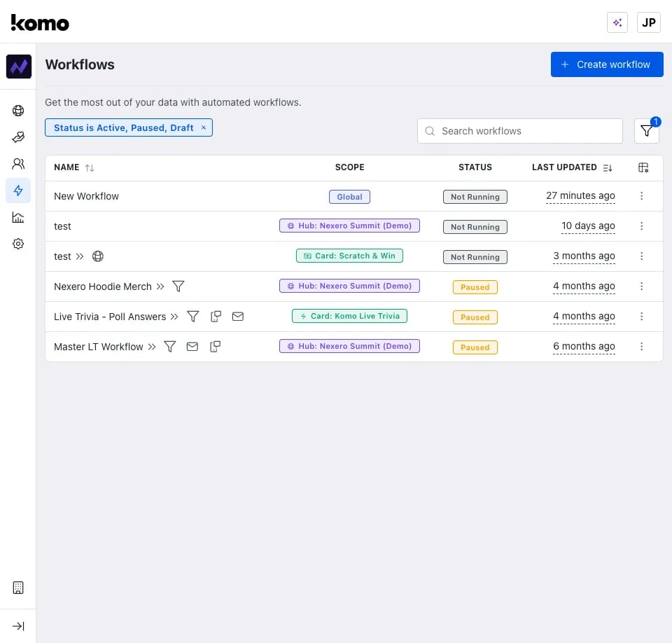The image size is (672, 643).
Task: Click the funnel icon in Live Trivia row
Action: [x=193, y=316]
